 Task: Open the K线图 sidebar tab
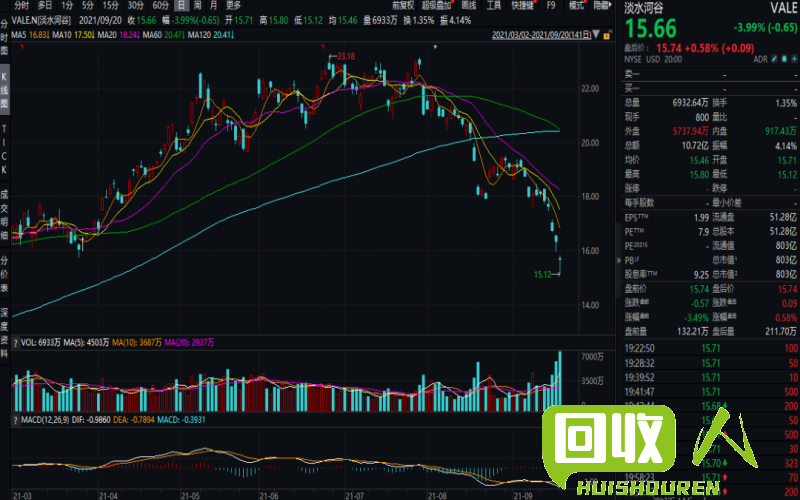[x=4, y=90]
